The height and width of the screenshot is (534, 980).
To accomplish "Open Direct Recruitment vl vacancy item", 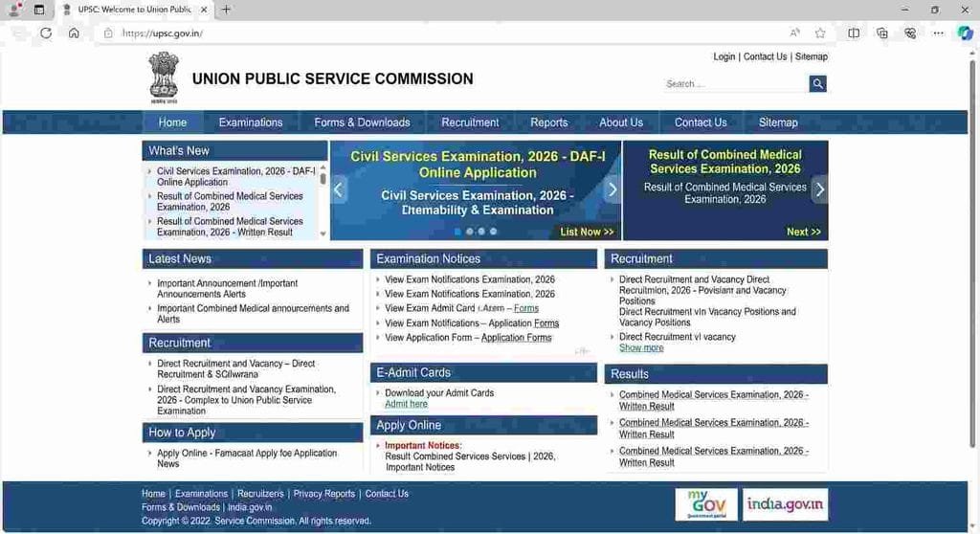I will click(677, 337).
